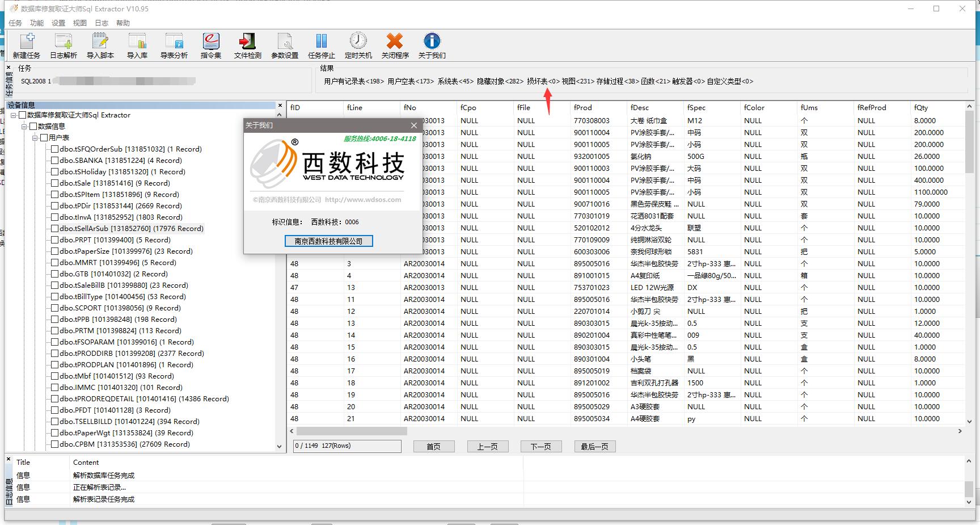Go to 下一页 of results

point(541,447)
